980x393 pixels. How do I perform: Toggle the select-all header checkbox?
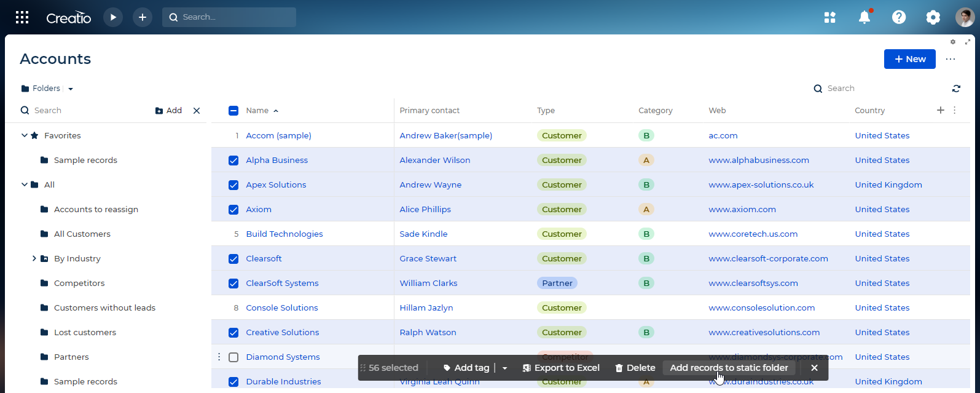click(x=233, y=111)
